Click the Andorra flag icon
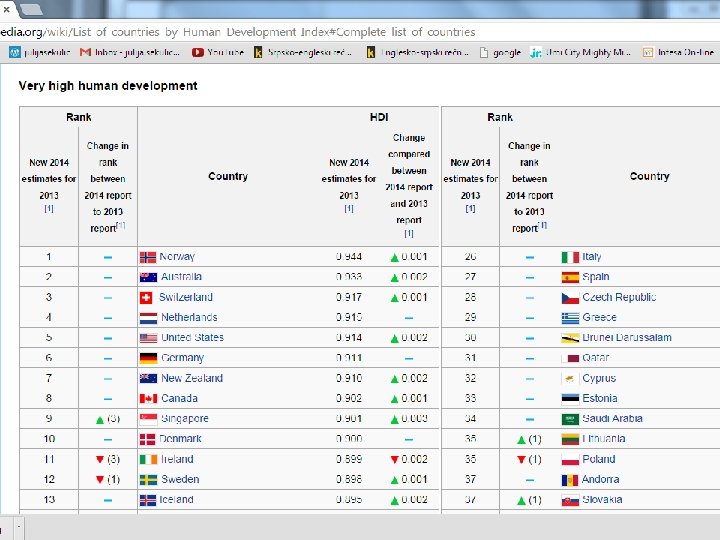This screenshot has width=720, height=540. click(x=570, y=480)
